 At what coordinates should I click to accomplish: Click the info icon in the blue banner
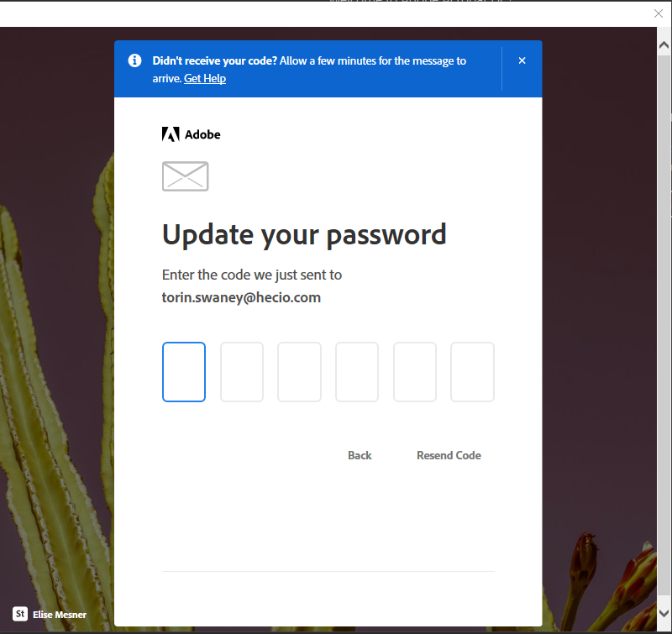click(x=134, y=60)
